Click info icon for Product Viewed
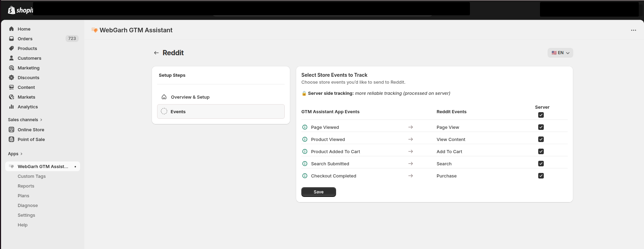The height and width of the screenshot is (249, 644). coord(305,139)
